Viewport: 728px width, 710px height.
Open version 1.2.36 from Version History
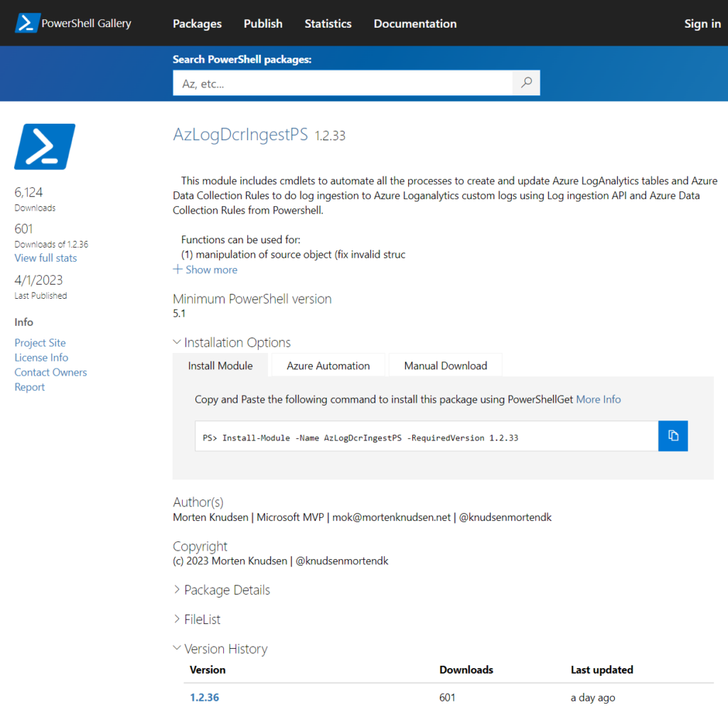point(204,697)
